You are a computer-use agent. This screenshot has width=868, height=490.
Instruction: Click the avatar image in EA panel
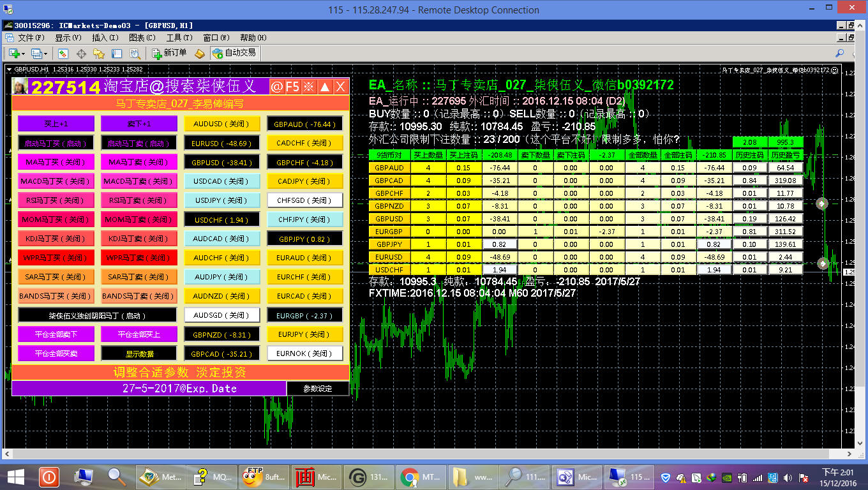tap(20, 86)
